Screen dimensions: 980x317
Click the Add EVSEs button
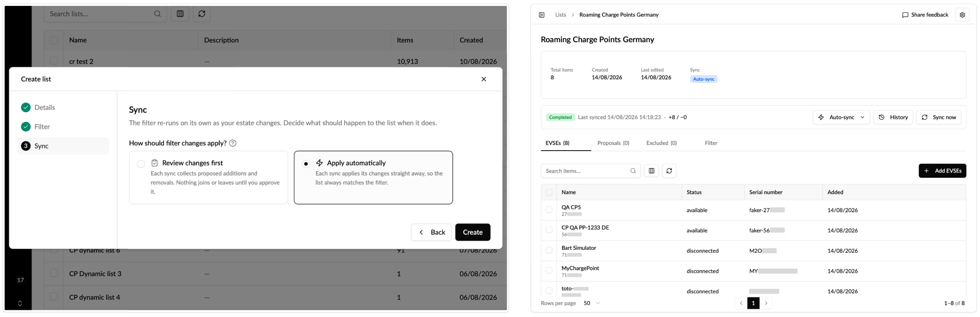point(942,171)
